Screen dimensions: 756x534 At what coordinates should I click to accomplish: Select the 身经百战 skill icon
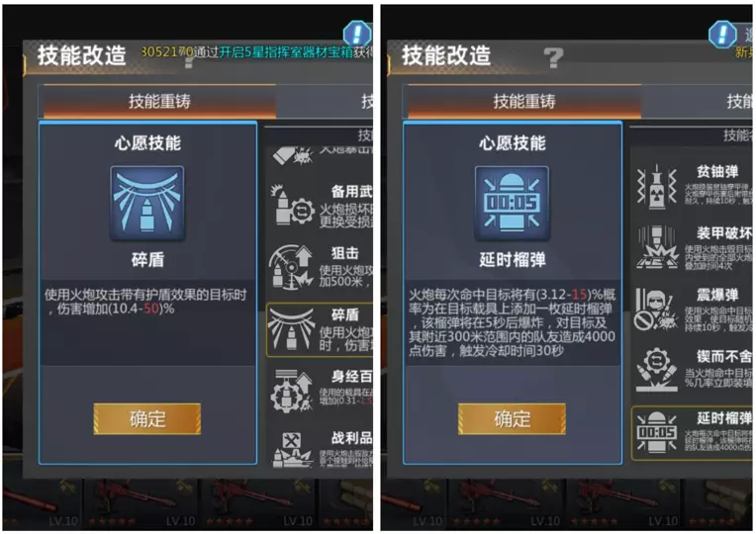tap(291, 391)
